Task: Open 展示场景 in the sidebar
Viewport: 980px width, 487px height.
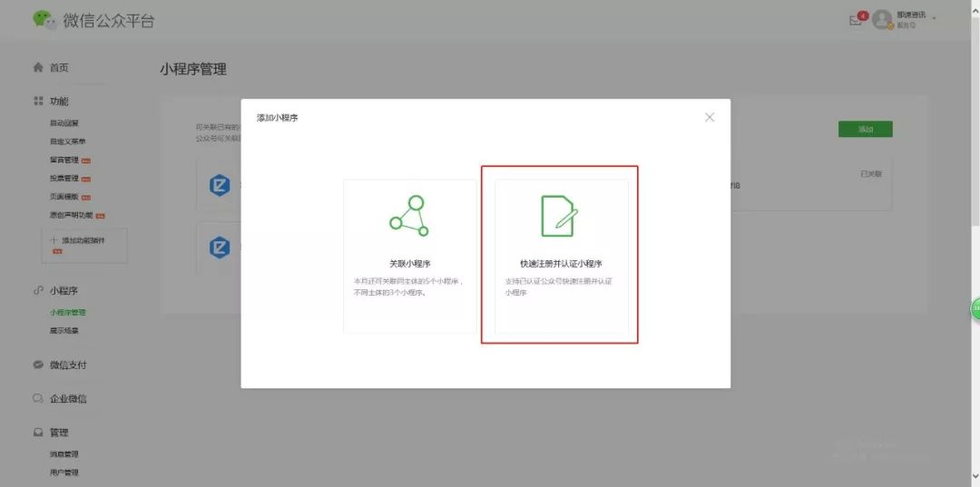Action: [64, 330]
